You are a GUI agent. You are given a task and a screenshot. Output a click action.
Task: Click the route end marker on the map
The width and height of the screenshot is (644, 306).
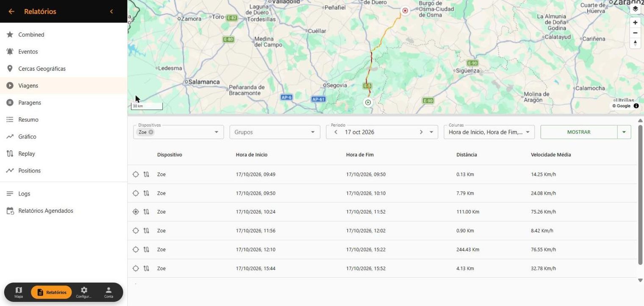pos(405,11)
